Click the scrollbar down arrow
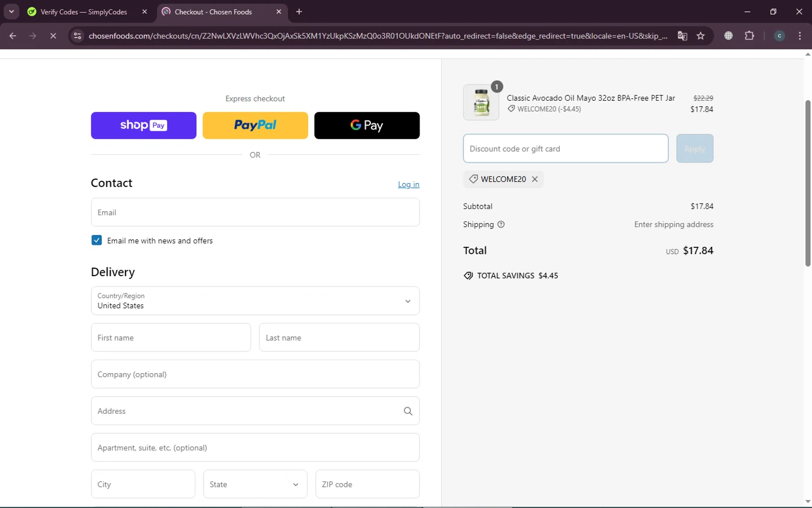812x508 pixels. (808, 502)
